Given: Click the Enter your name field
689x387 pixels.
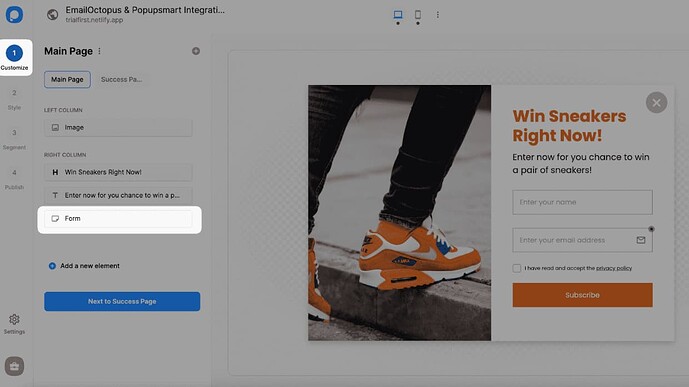Looking at the screenshot, I should (582, 202).
